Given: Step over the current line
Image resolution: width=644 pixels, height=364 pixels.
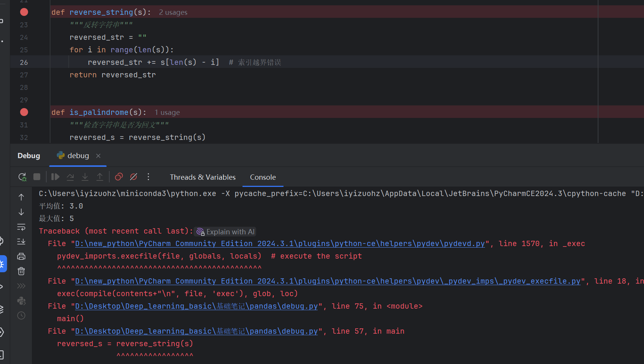Looking at the screenshot, I should click(70, 177).
